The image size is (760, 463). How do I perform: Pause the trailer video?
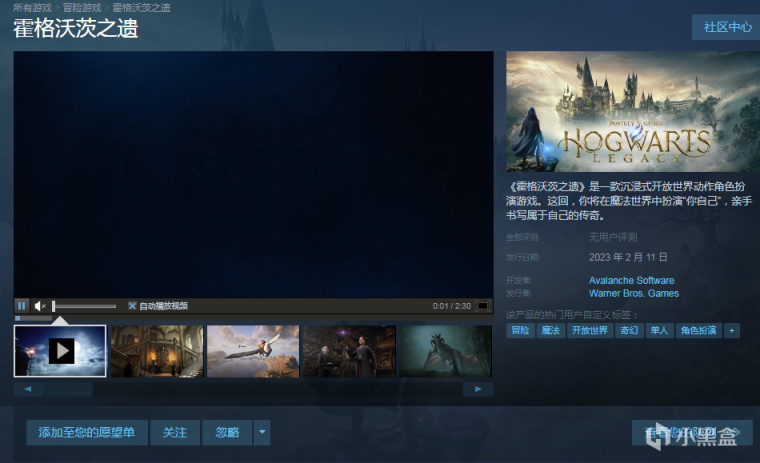tap(22, 305)
